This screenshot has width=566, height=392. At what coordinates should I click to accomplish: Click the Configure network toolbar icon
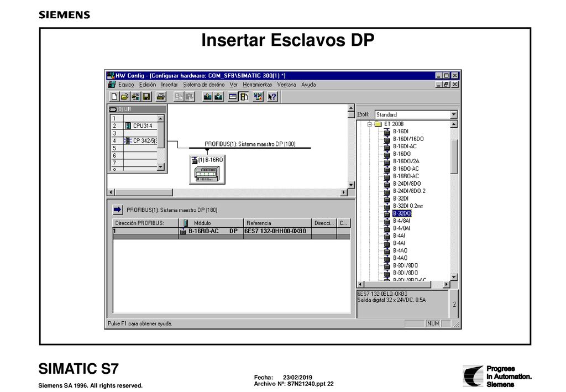point(258,96)
